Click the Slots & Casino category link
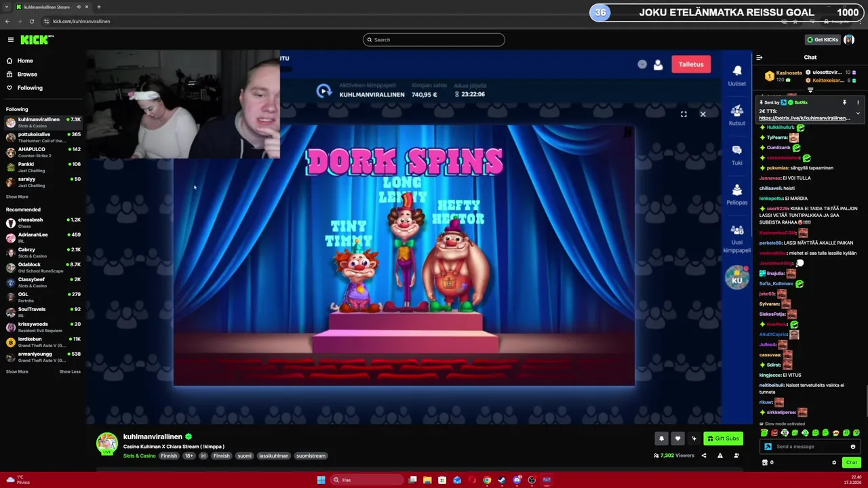This screenshot has height=488, width=868. pyautogui.click(x=139, y=456)
